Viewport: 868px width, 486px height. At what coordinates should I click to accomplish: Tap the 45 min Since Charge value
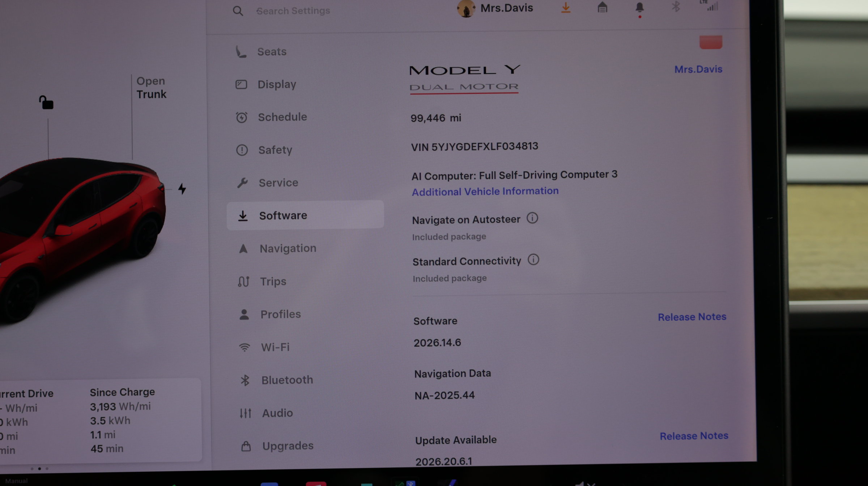pos(107,449)
